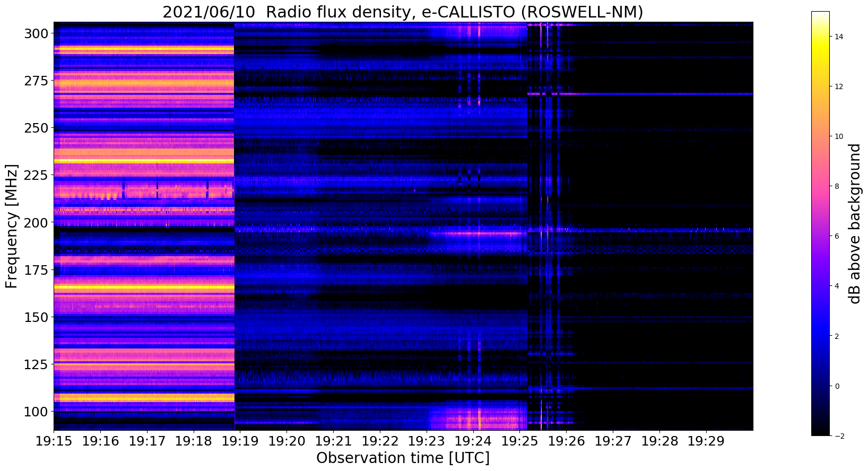Click the 19:16 time tick label
The height and width of the screenshot is (471, 868).
[100, 441]
